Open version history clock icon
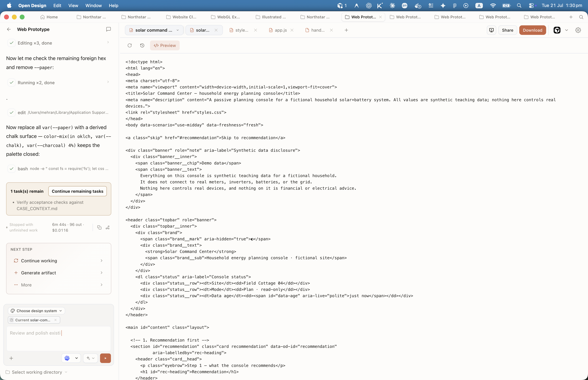The image size is (588, 380). (142, 45)
